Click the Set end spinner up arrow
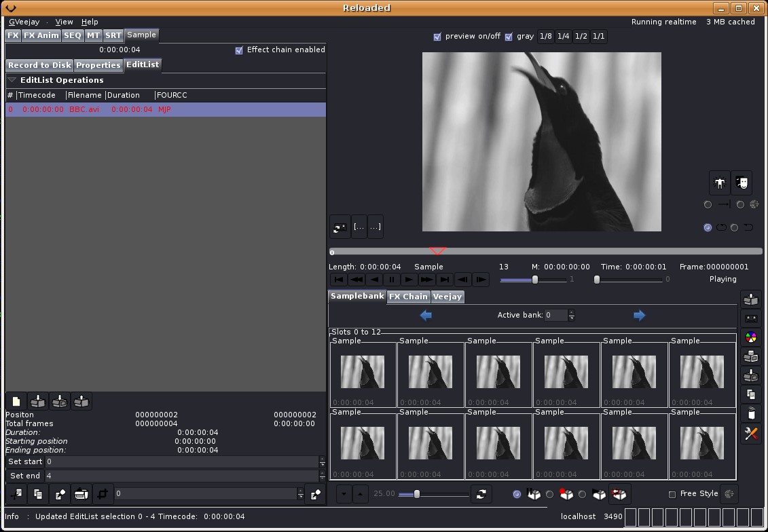Viewport: 768px width, 532px height. coord(322,473)
